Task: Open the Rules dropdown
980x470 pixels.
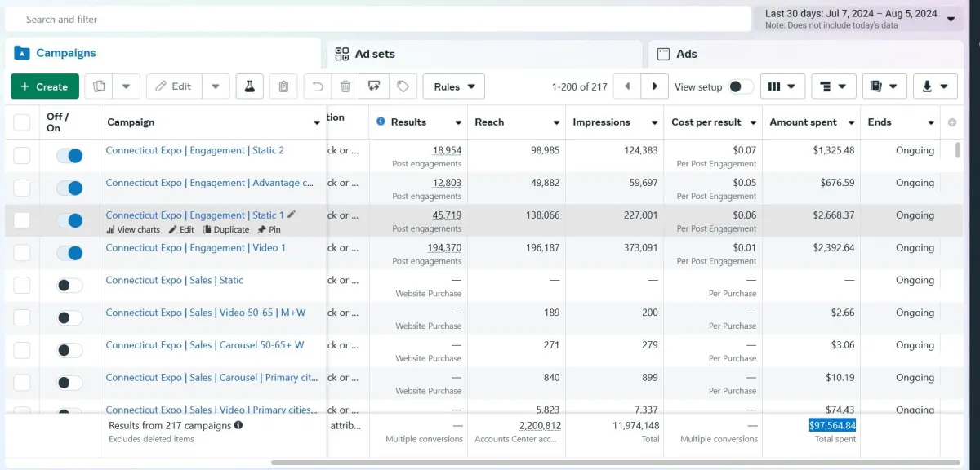Action: 454,86
